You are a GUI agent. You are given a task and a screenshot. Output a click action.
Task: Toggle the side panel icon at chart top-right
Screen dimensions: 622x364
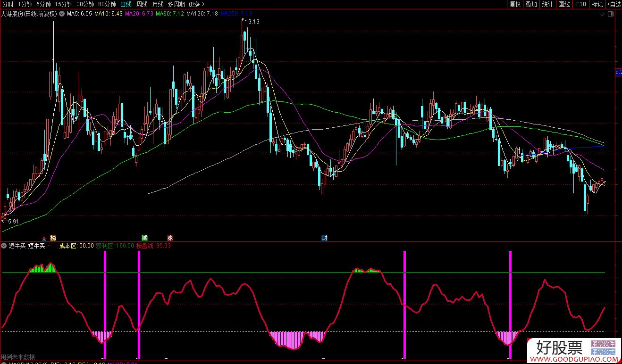point(612,14)
